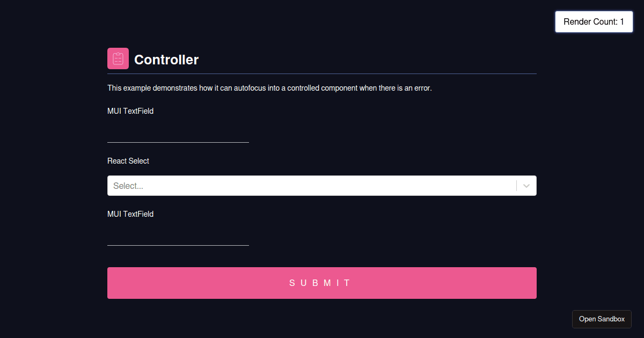Focus the MUI TextField input above the Submit button
This screenshot has height=338, width=644.
(178, 237)
